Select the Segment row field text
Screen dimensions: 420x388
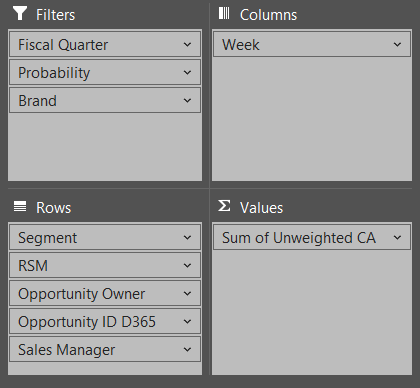pos(47,238)
